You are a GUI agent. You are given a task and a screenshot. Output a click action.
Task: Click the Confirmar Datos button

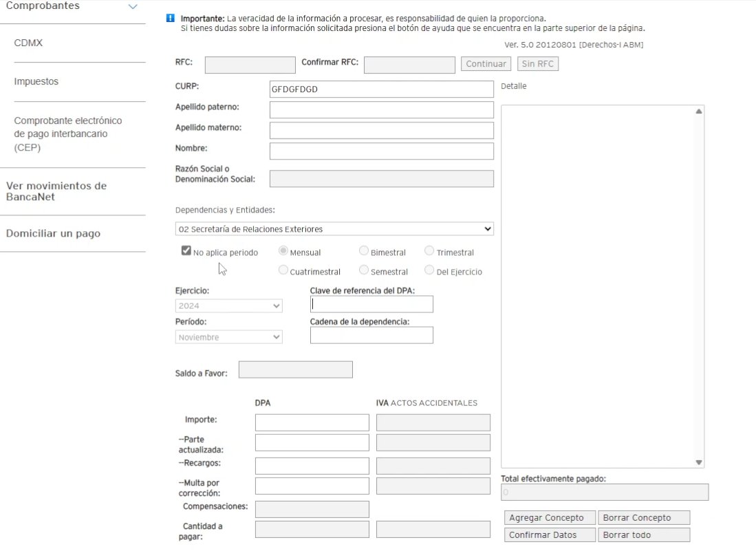[550, 535]
